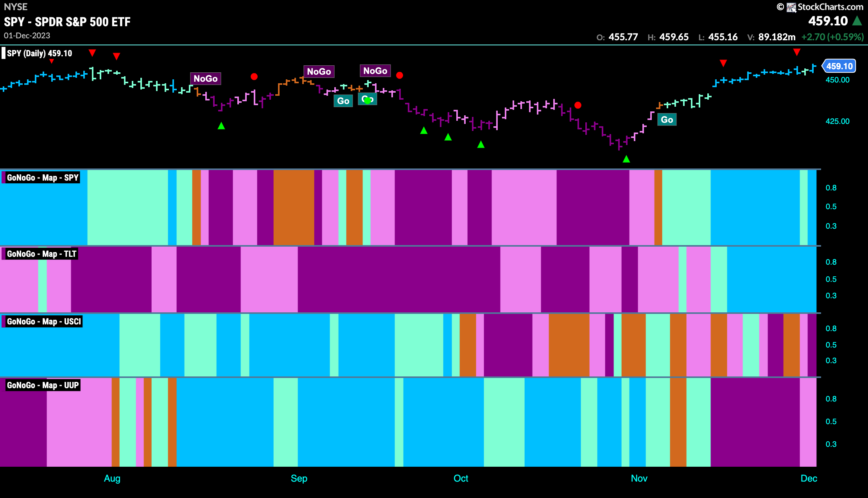Click the red circle marker in late August
Screen dimensions: 868x498
pos(254,77)
